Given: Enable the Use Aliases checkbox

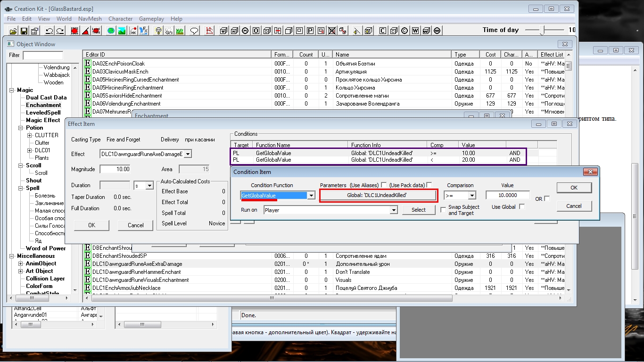Looking at the screenshot, I should [x=384, y=185].
